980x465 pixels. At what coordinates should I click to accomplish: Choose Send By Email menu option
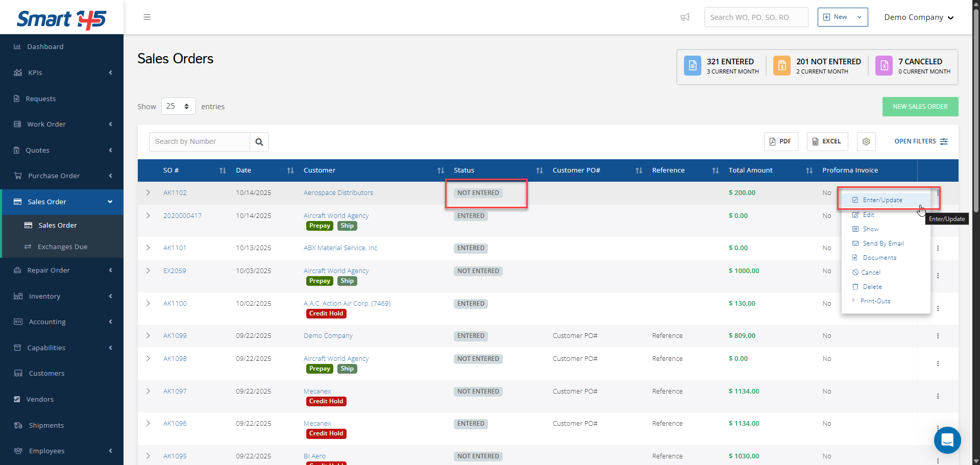click(x=883, y=243)
